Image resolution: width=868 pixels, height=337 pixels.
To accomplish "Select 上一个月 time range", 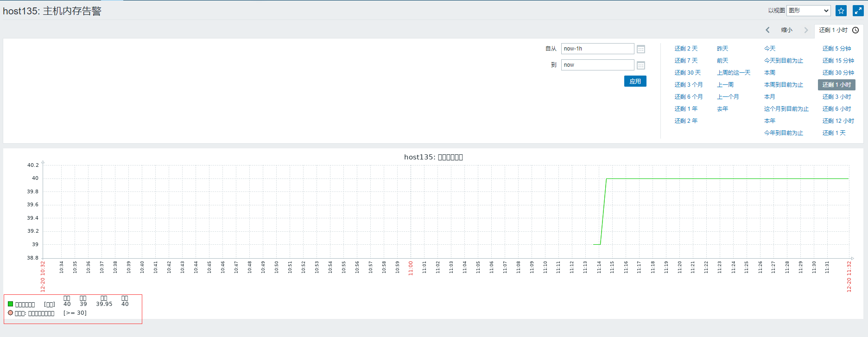I will coord(728,97).
